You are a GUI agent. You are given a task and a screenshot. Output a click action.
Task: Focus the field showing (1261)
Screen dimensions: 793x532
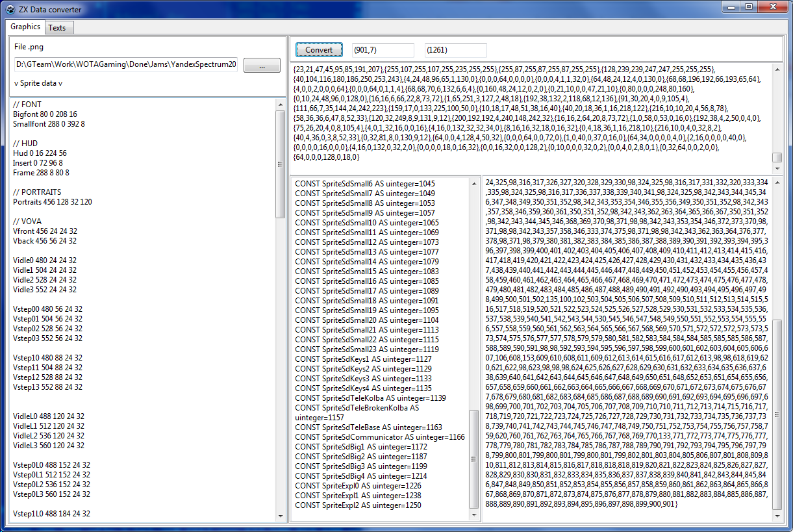coord(455,50)
